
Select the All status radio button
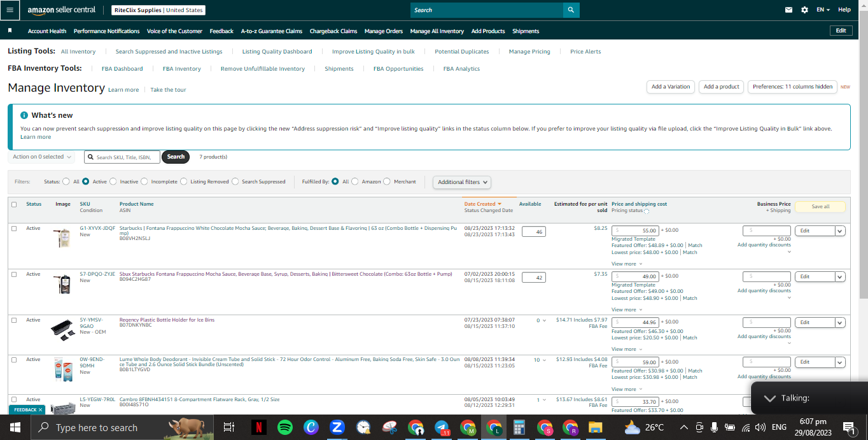66,181
